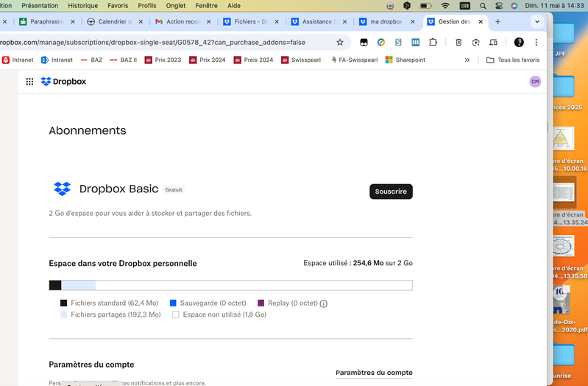
Task: Click the black mask extension icon
Action: (x=364, y=43)
